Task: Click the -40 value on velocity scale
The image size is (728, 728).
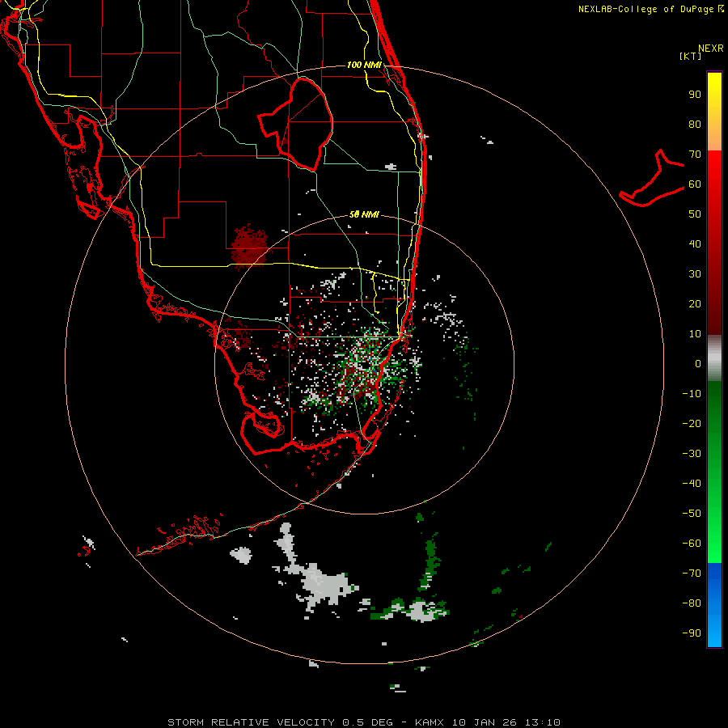Action: tap(692, 484)
